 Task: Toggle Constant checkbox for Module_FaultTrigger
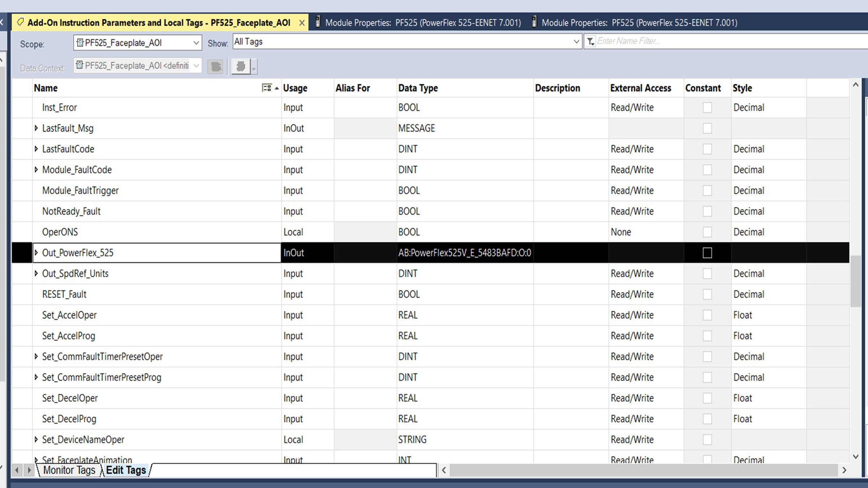[707, 191]
